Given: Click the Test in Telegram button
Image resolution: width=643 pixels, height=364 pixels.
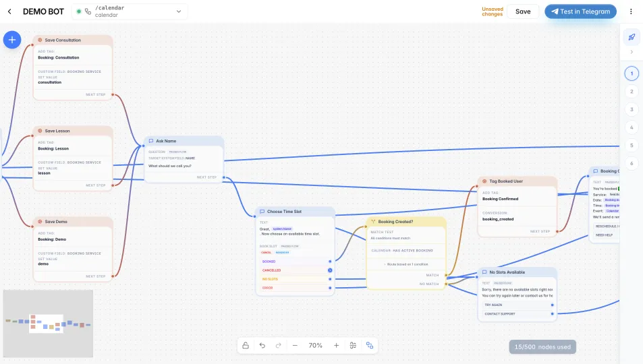Looking at the screenshot, I should pyautogui.click(x=580, y=11).
